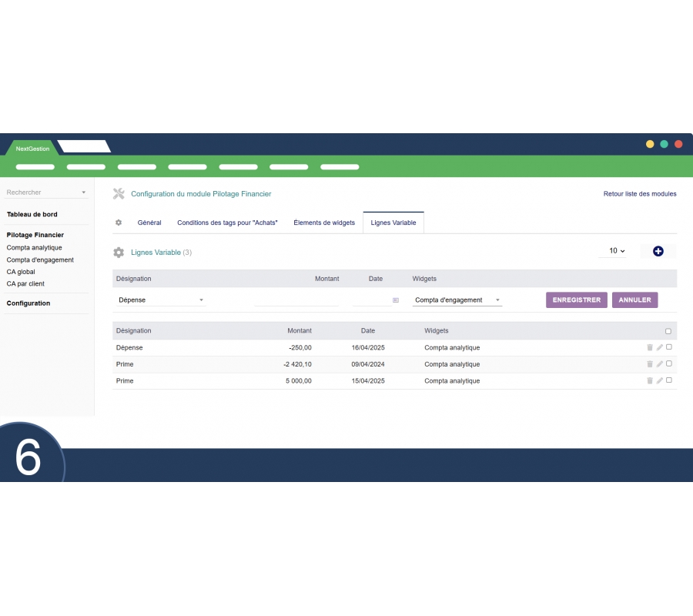Switch to the Général tab
693x616 pixels.
point(149,223)
